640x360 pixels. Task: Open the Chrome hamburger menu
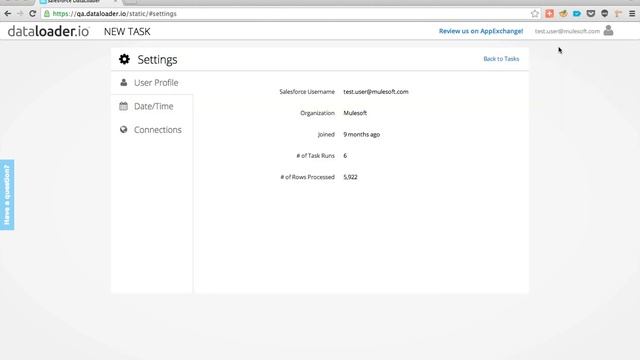(x=632, y=13)
